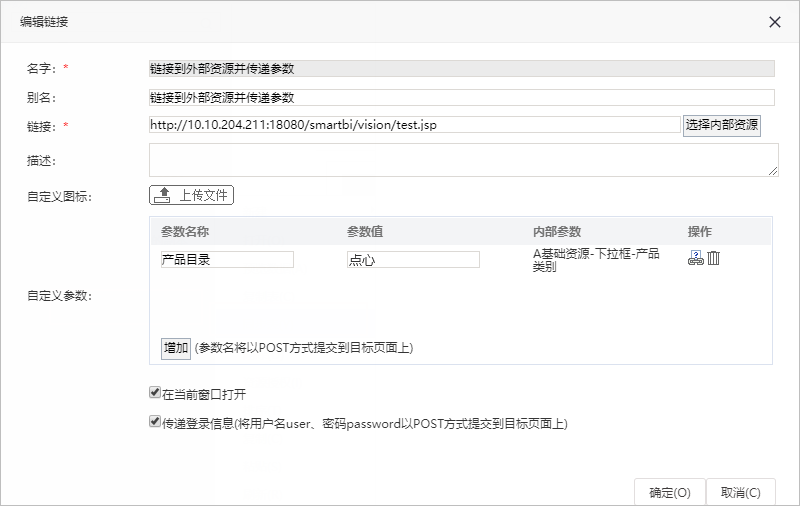Click the 描述 description textarea

coord(464,160)
